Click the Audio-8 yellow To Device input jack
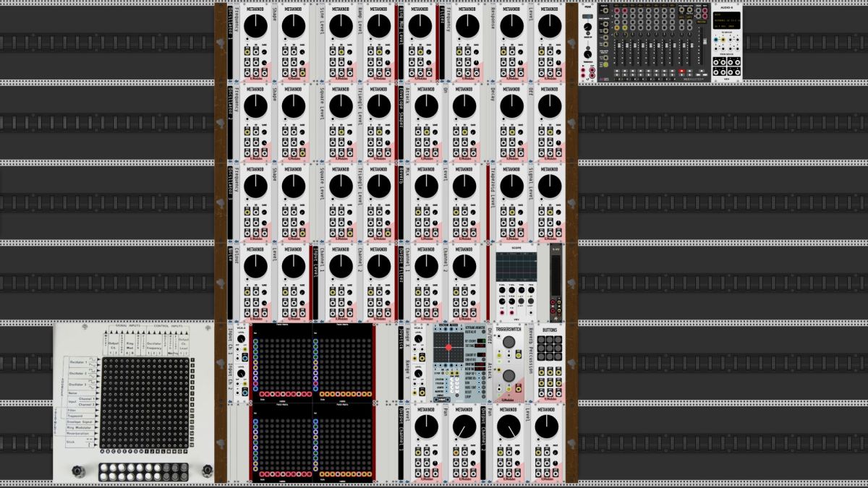 723,40
